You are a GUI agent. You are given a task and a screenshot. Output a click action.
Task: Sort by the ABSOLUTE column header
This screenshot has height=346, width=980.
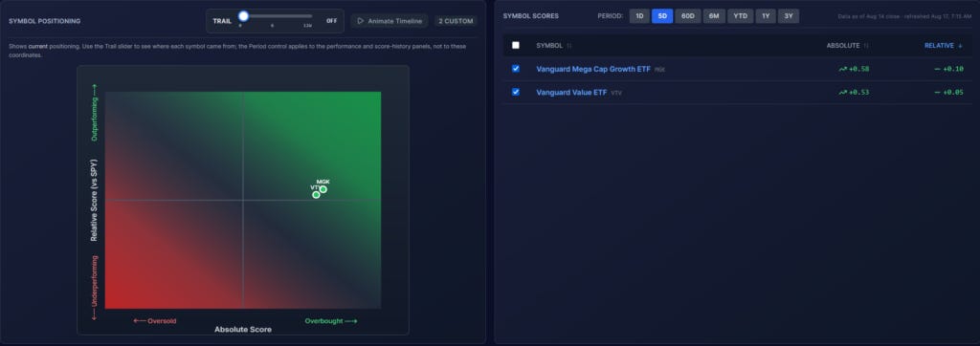(x=848, y=46)
